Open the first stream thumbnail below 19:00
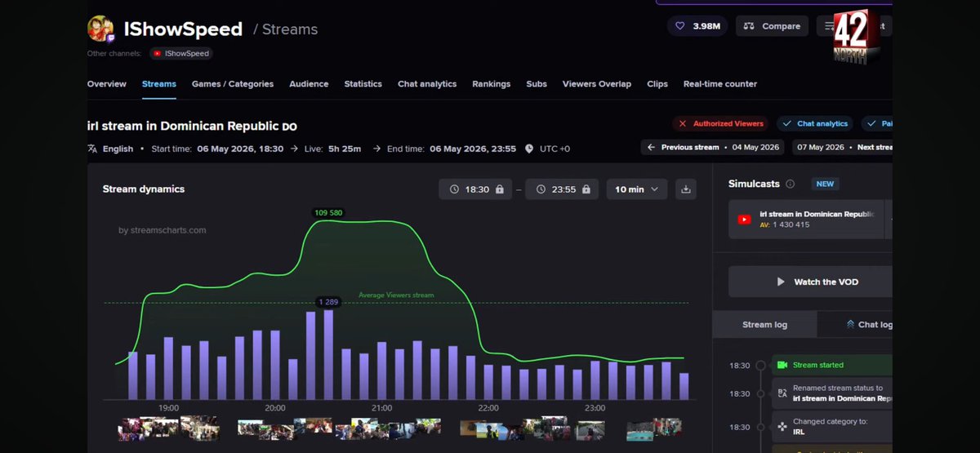Screen dimensions: 980x453 pos(129,428)
